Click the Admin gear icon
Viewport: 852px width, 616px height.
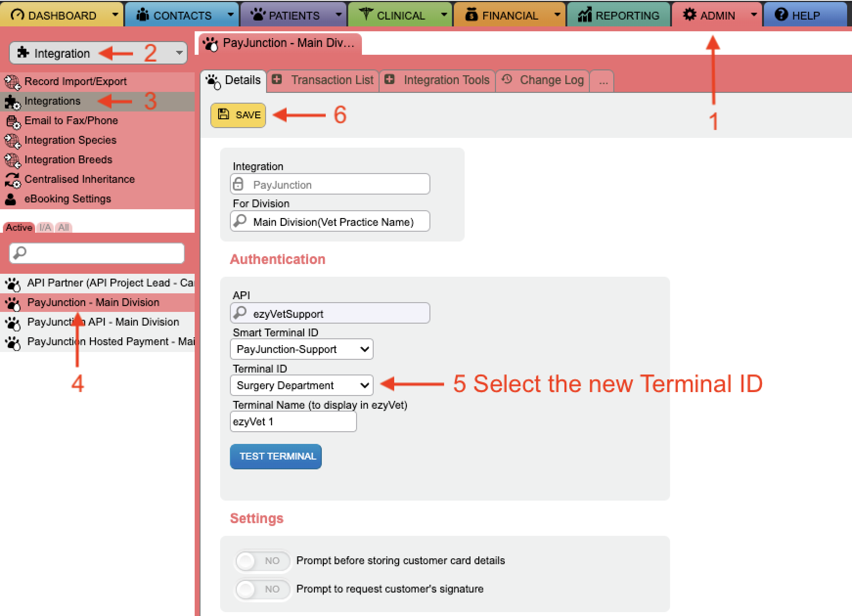coord(690,15)
